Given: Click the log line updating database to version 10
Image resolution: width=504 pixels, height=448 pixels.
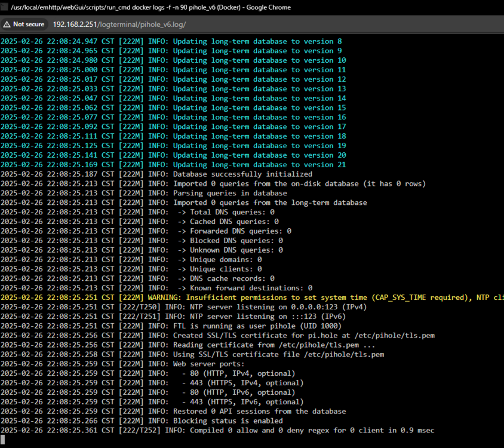Looking at the screenshot, I should 174,60.
